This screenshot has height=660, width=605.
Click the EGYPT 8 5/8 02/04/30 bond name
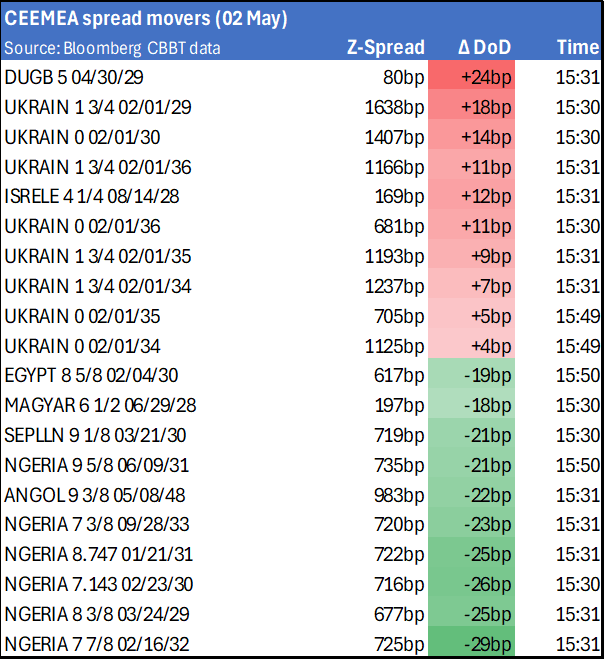tap(92, 376)
